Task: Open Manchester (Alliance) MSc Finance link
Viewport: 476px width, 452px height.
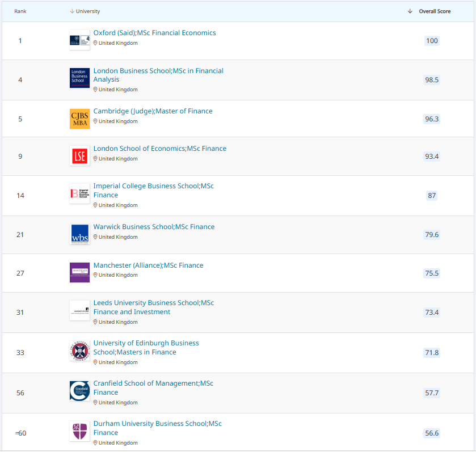Action: tap(148, 265)
